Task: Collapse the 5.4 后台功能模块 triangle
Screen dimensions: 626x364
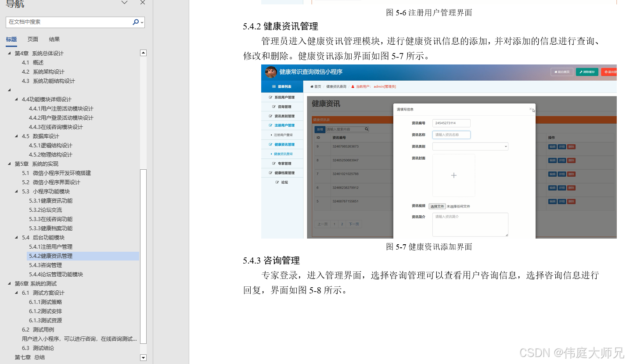Action: coord(17,238)
